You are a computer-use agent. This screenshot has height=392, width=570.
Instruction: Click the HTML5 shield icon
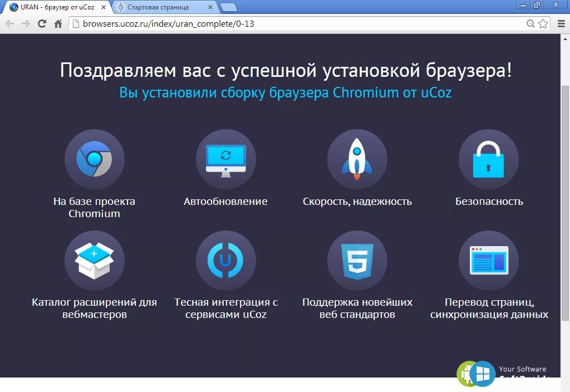click(x=357, y=261)
